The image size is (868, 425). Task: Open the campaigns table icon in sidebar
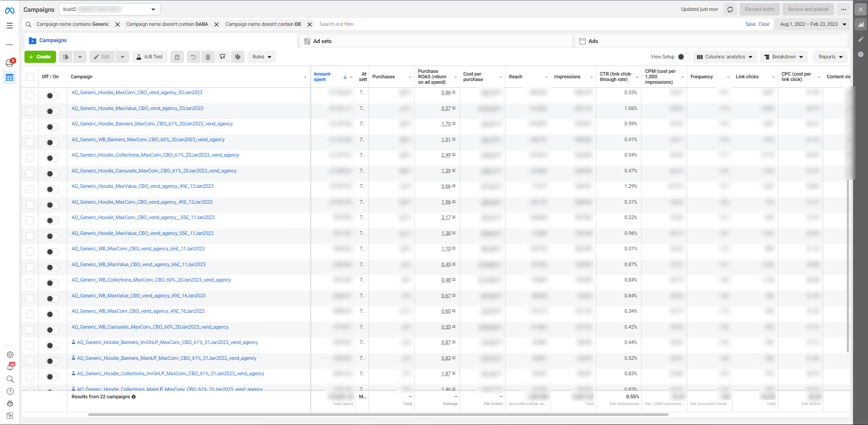9,78
